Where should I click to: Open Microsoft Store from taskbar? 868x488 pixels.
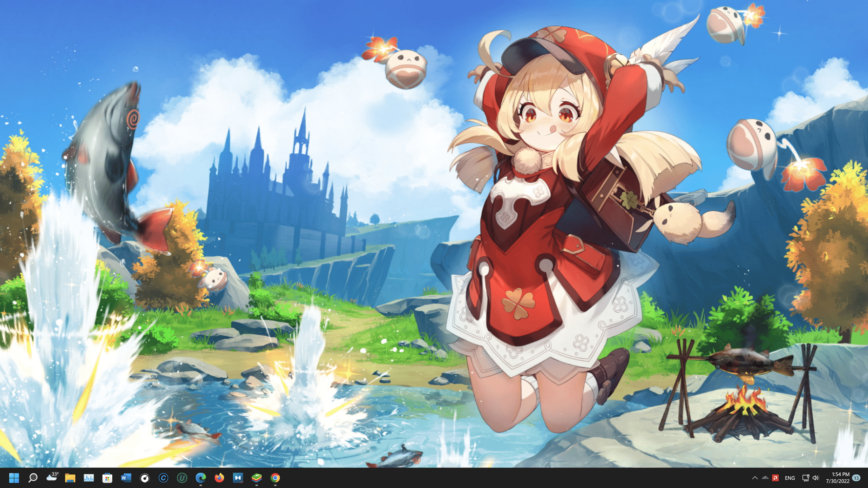[x=107, y=478]
